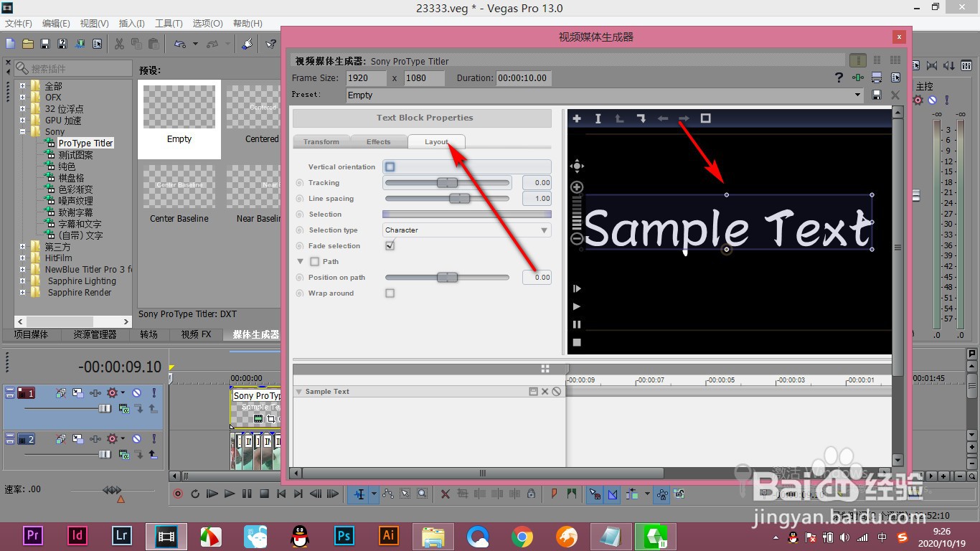Expand the 全部 folder

coord(22,86)
